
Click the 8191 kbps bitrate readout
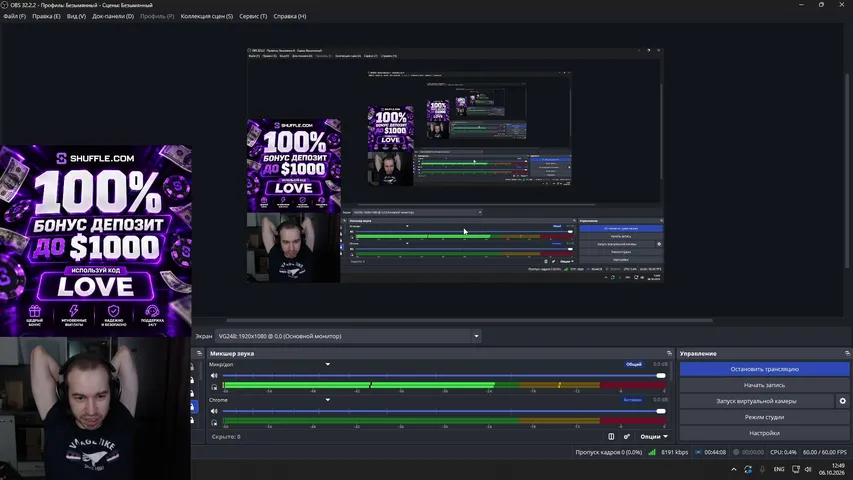tap(675, 452)
